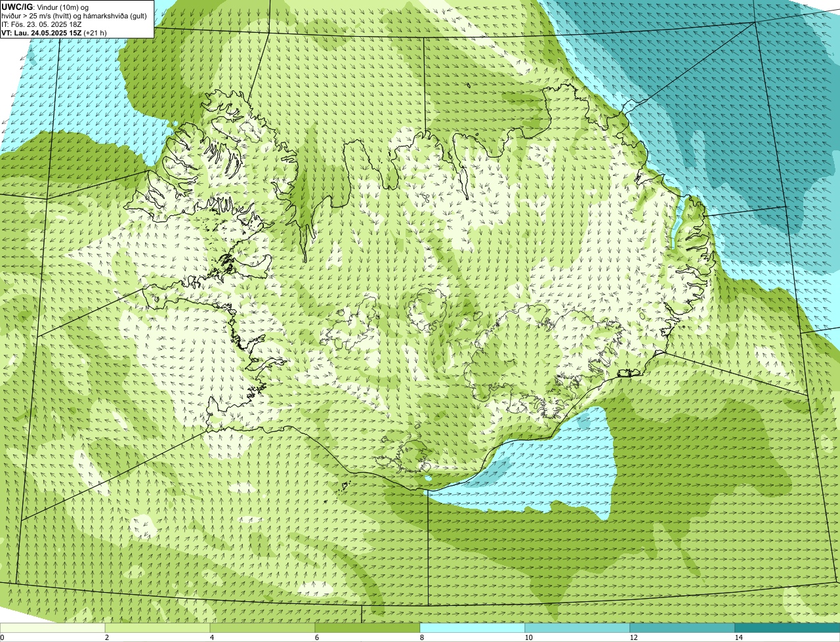Click the 0–2 m/s palest color scale segment

(52, 628)
